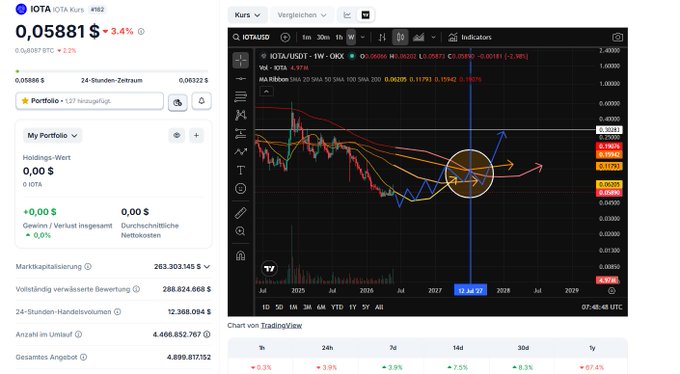The width and height of the screenshot is (680, 374).
Task: Select the area chart style
Action: [x=418, y=37]
